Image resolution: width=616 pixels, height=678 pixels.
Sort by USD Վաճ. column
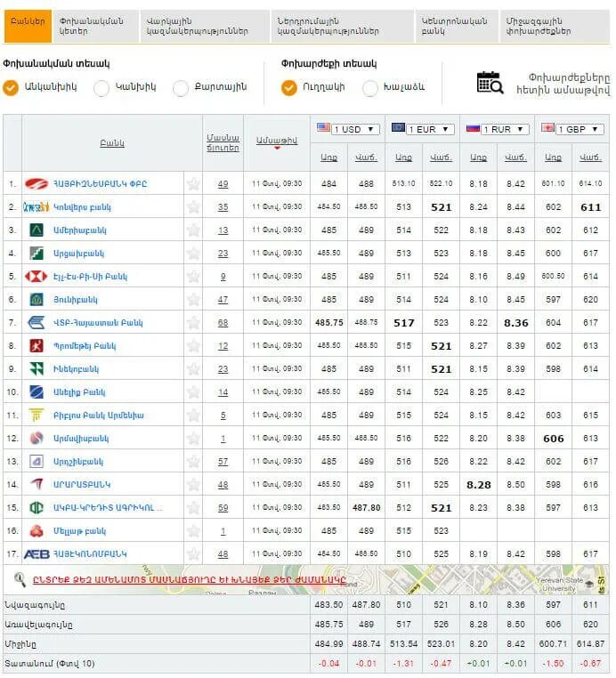click(366, 157)
